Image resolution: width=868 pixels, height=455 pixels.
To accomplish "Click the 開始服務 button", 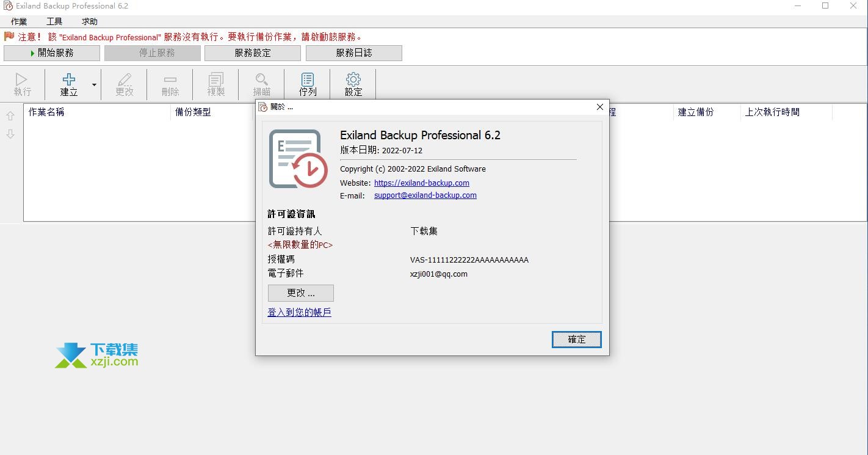I will pos(52,53).
